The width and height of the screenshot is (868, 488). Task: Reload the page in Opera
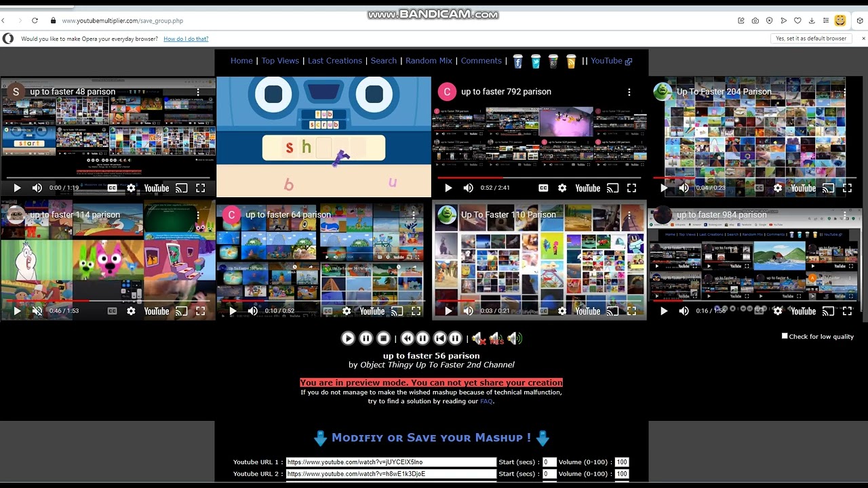[x=35, y=20]
